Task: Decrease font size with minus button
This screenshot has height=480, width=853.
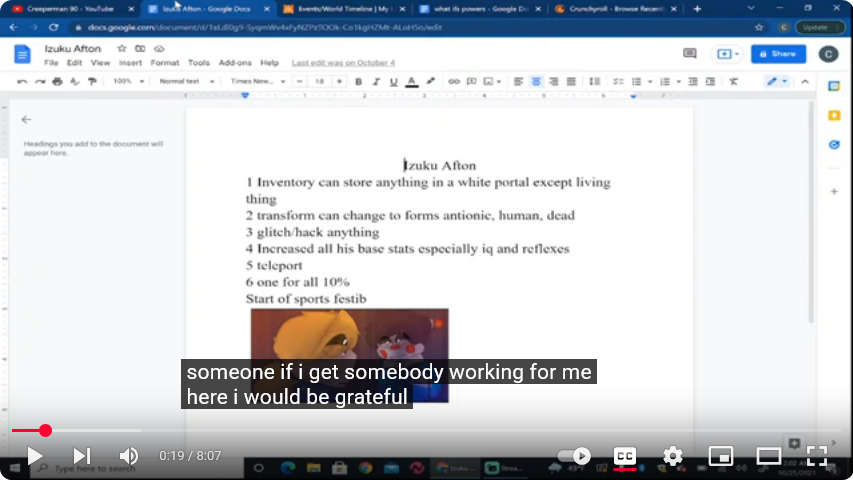Action: coord(299,82)
